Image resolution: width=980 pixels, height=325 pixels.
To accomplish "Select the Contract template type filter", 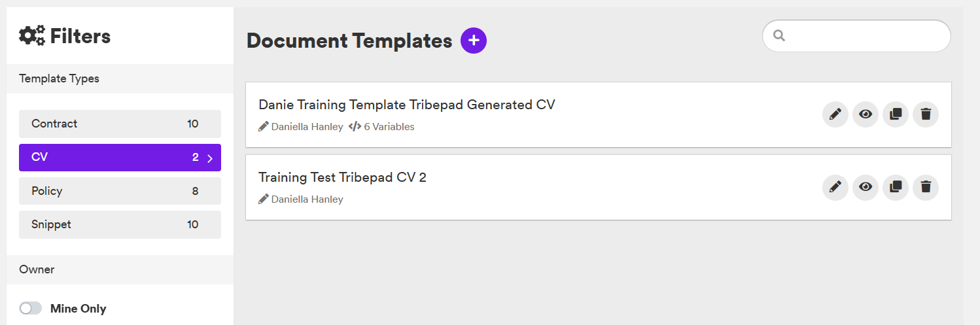I will click(x=120, y=124).
